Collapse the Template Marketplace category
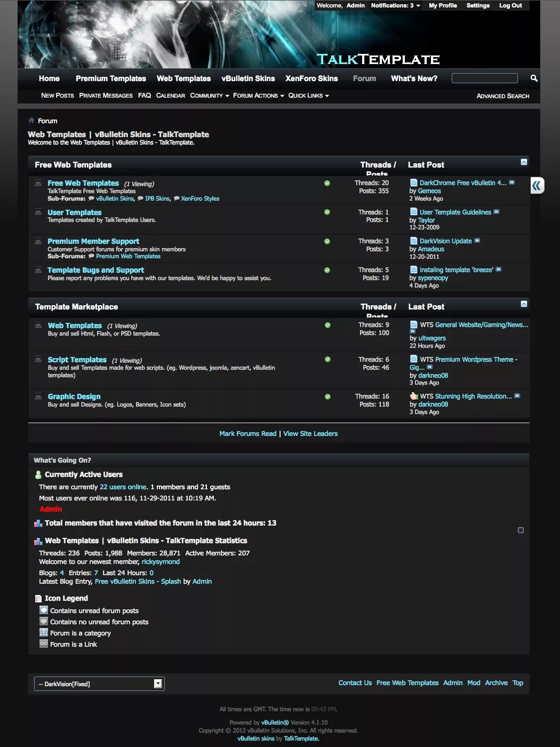The image size is (560, 747). tap(524, 304)
